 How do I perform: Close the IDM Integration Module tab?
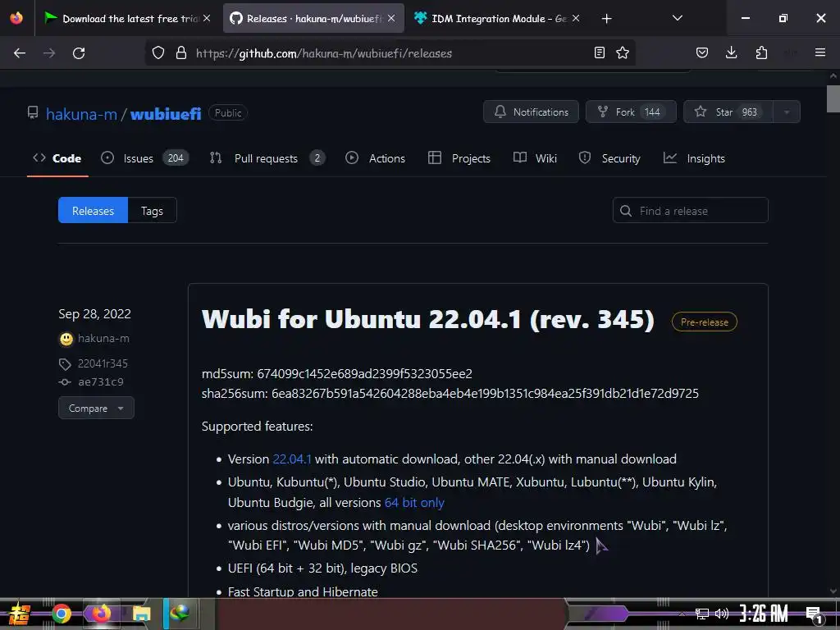coord(576,18)
